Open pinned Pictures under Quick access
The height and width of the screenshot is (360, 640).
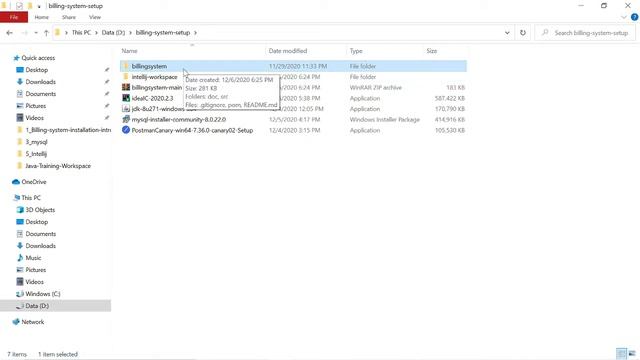tap(36, 106)
